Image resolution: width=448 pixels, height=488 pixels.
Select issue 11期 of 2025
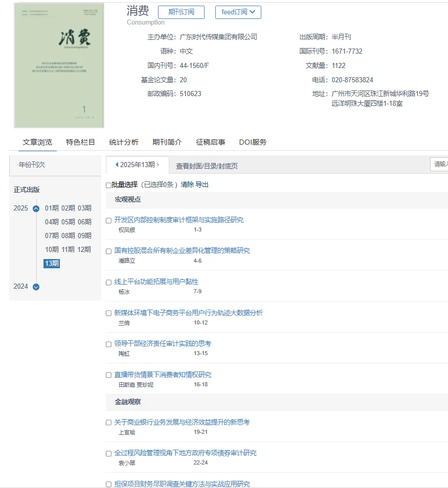pyautogui.click(x=68, y=249)
